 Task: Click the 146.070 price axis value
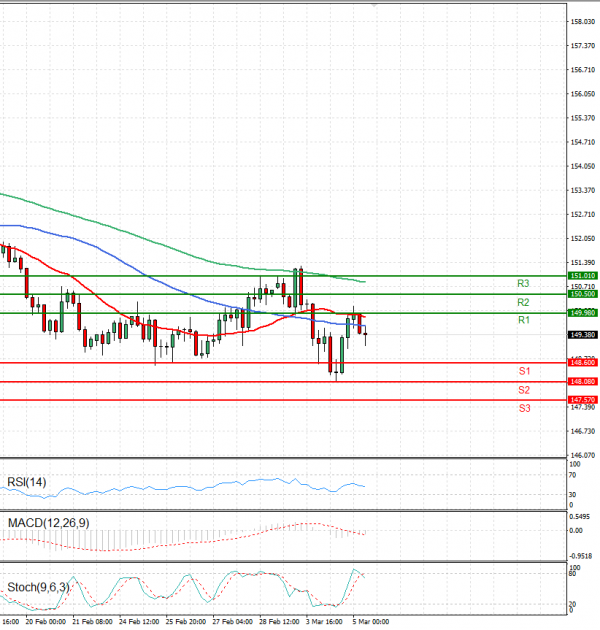(x=583, y=456)
